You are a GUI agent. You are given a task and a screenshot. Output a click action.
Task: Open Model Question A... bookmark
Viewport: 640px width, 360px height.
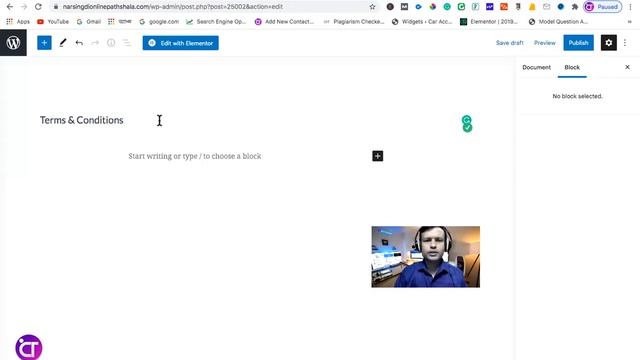click(x=558, y=22)
